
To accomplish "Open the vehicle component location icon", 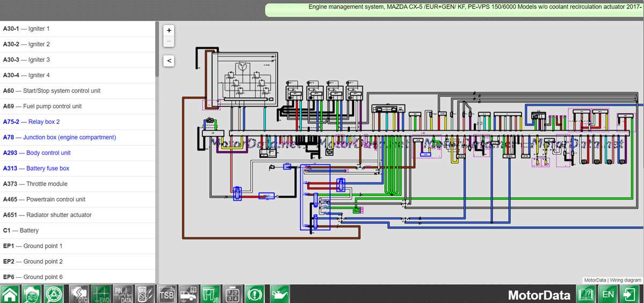I will [x=189, y=294].
